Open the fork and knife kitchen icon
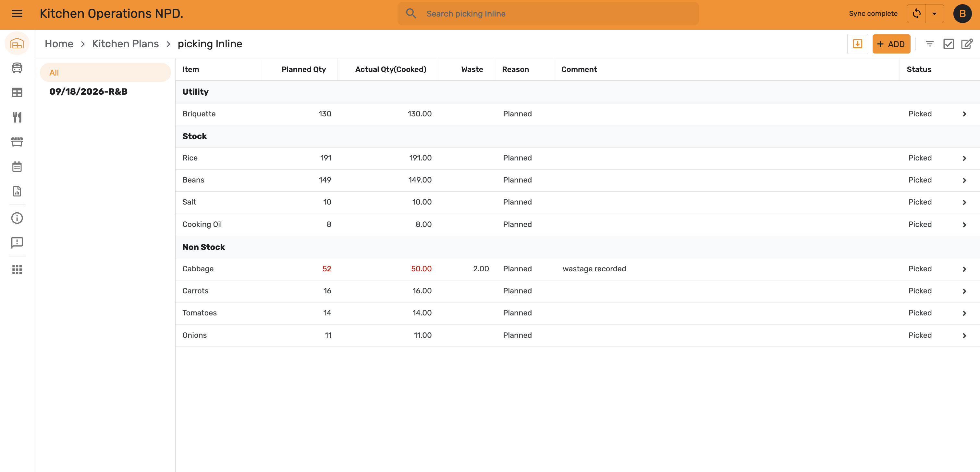Image resolution: width=980 pixels, height=472 pixels. [x=17, y=117]
